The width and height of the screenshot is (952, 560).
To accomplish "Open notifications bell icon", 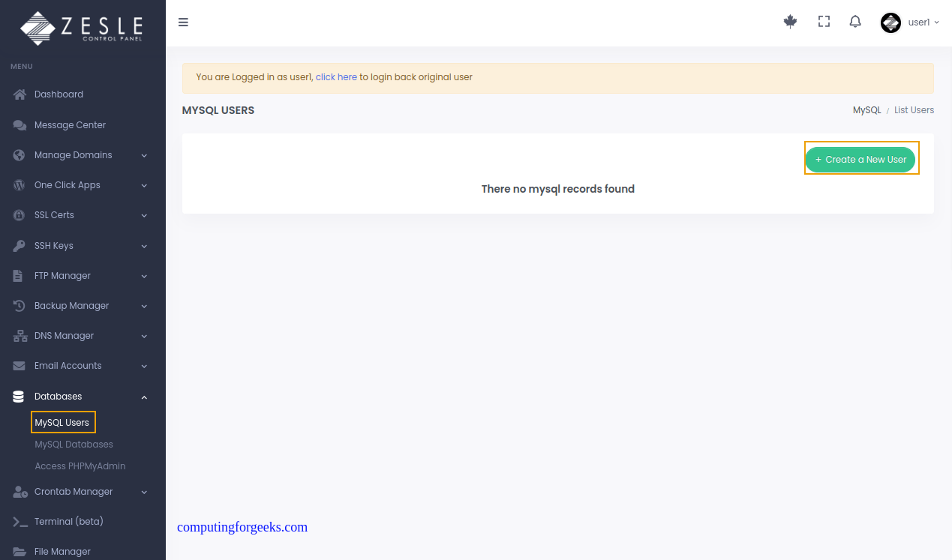I will point(855,22).
